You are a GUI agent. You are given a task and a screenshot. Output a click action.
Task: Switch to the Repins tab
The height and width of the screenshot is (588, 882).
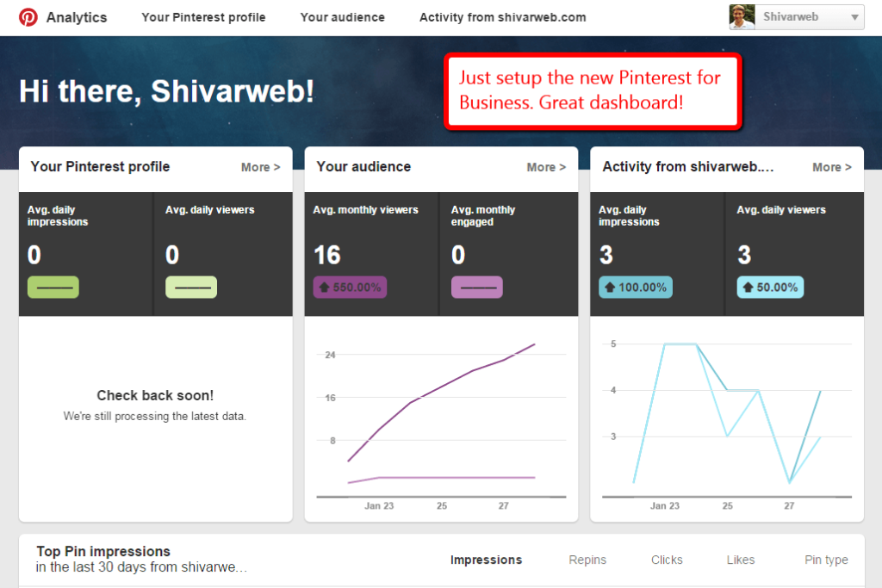pyautogui.click(x=587, y=560)
